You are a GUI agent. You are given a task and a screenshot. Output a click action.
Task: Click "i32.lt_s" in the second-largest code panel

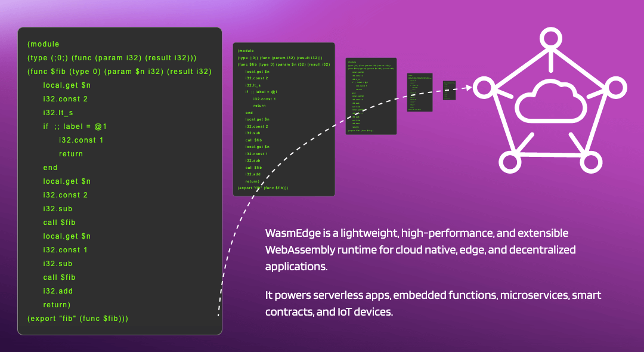[x=253, y=85]
